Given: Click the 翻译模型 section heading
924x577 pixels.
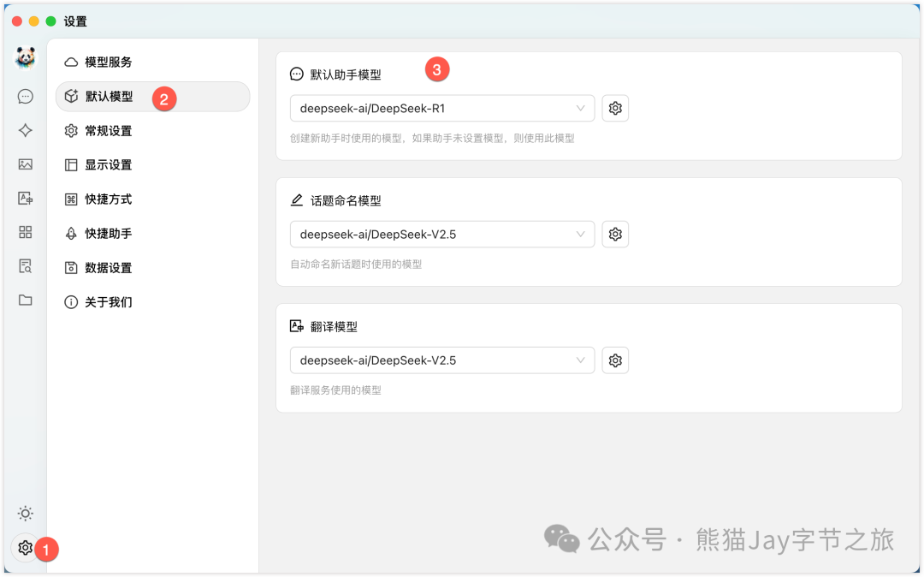Looking at the screenshot, I should 334,327.
